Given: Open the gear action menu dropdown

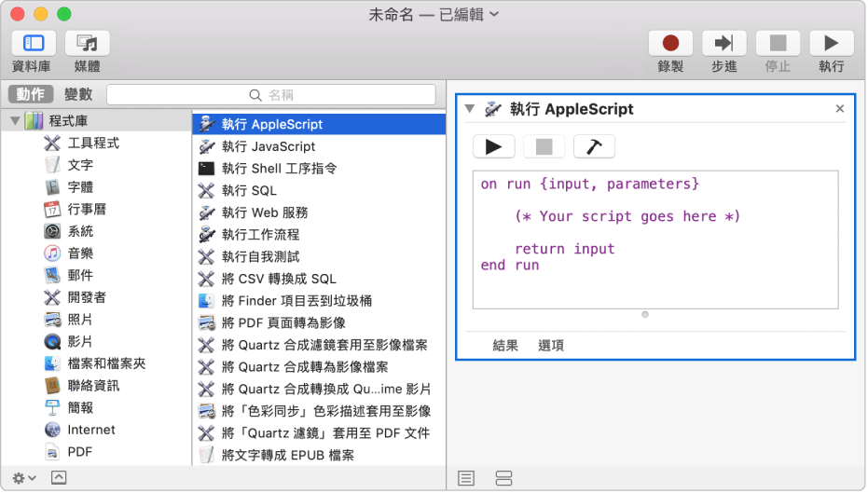Looking at the screenshot, I should click(24, 478).
